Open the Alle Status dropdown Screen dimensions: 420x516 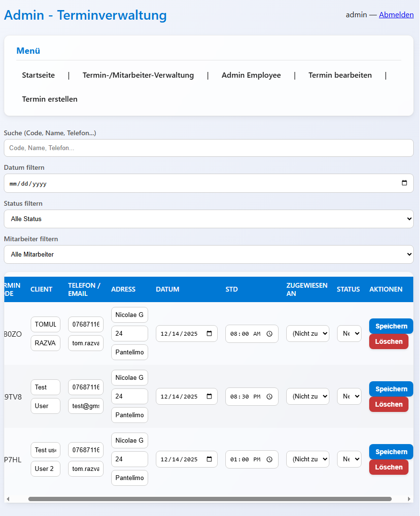pos(209,219)
